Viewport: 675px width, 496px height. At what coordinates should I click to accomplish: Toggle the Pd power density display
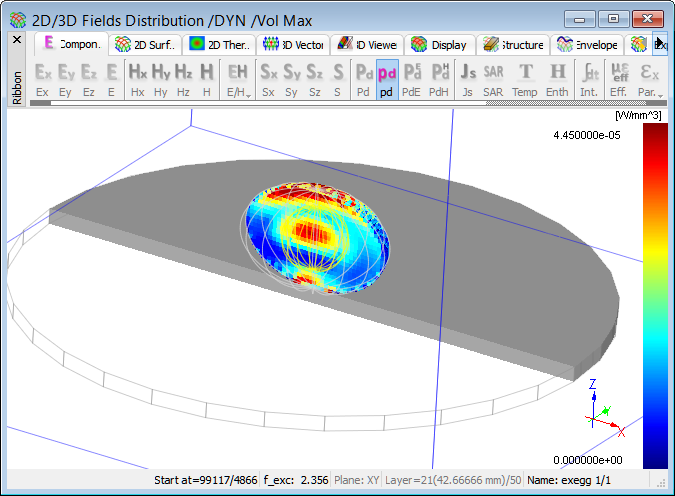(364, 78)
